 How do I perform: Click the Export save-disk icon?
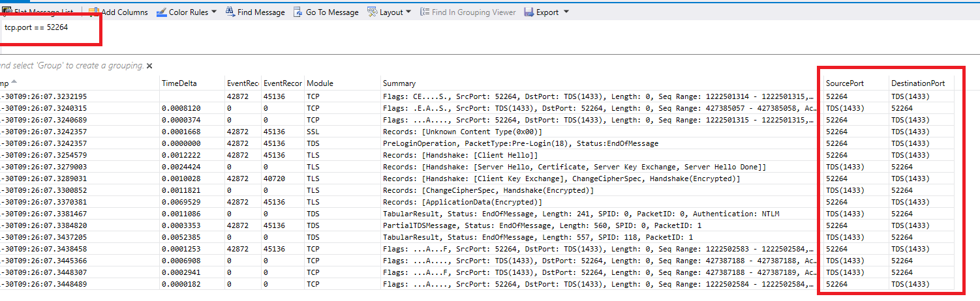tap(528, 12)
